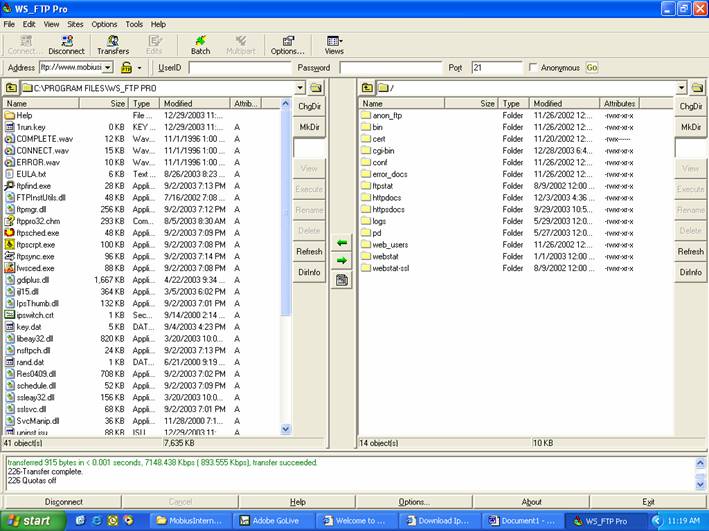Go up one folder in remote pane

click(367, 88)
